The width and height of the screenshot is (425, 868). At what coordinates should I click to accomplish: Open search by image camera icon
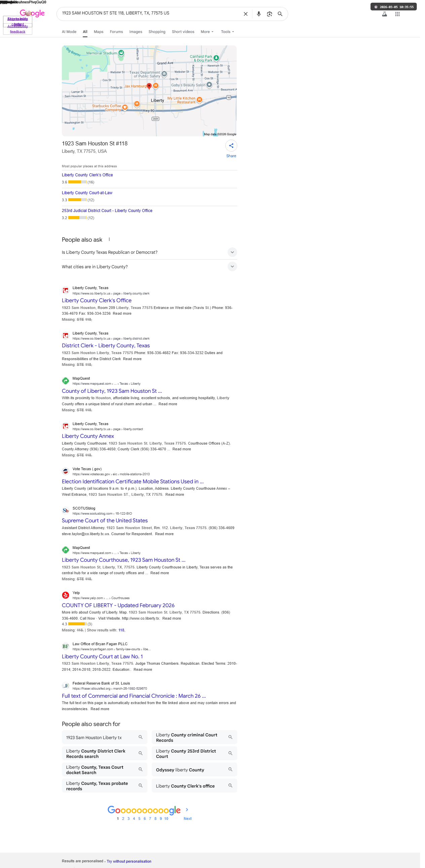(269, 14)
